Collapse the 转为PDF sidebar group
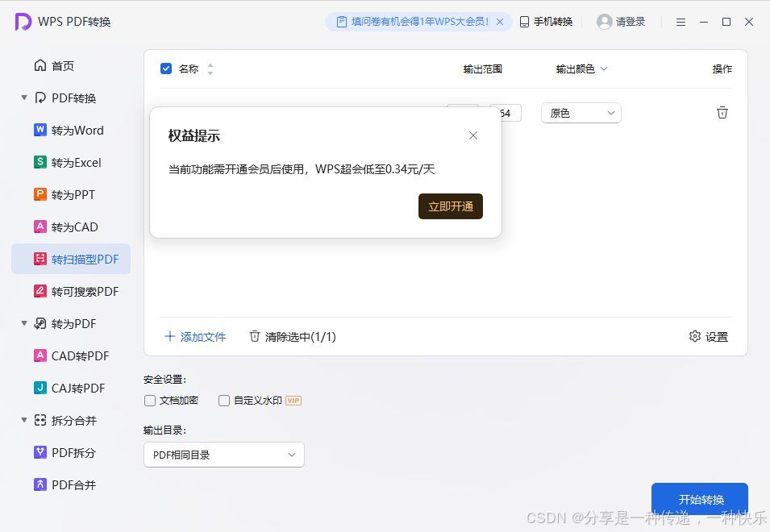The width and height of the screenshot is (770, 532). [24, 323]
